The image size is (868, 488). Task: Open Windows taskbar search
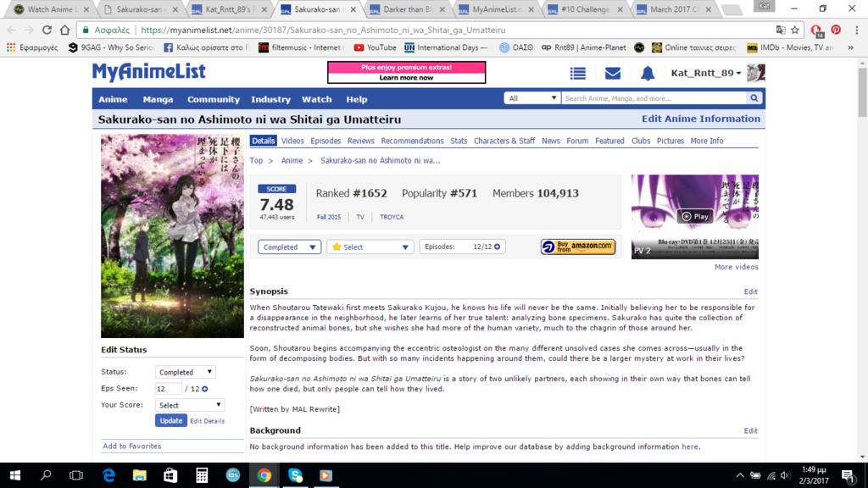coord(46,475)
